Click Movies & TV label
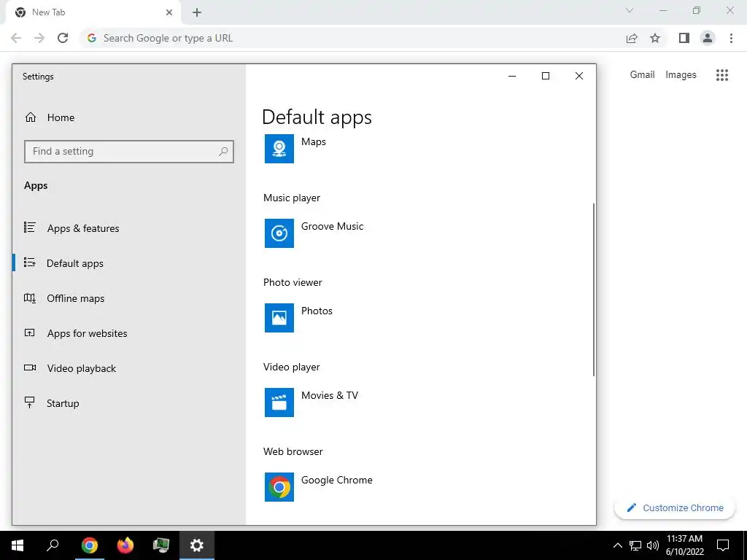The width and height of the screenshot is (747, 560). [x=329, y=395]
